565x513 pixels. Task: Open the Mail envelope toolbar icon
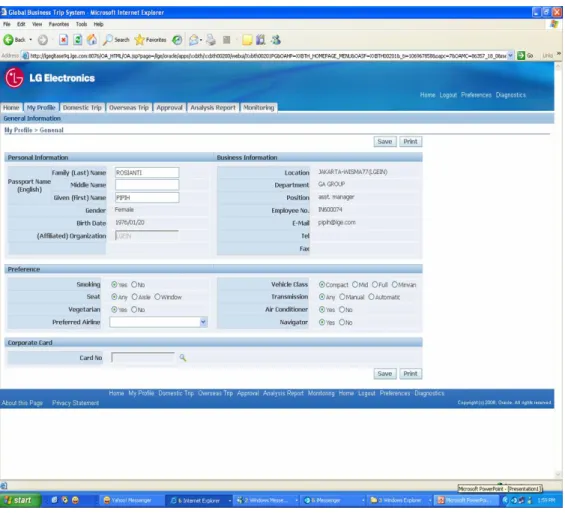coord(194,40)
